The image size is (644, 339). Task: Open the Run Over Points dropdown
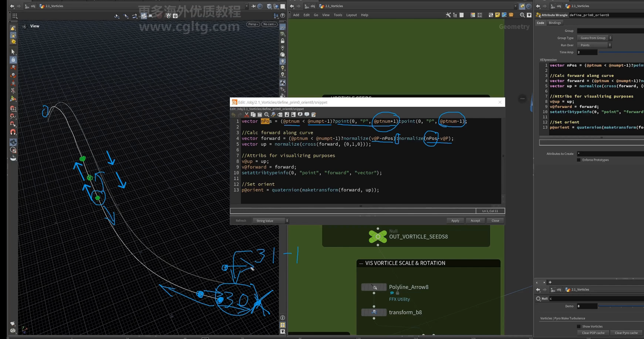(x=594, y=45)
